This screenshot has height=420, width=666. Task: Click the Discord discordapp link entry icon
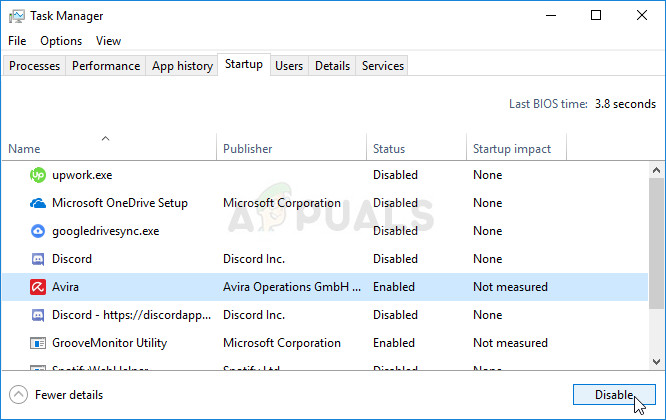[38, 315]
